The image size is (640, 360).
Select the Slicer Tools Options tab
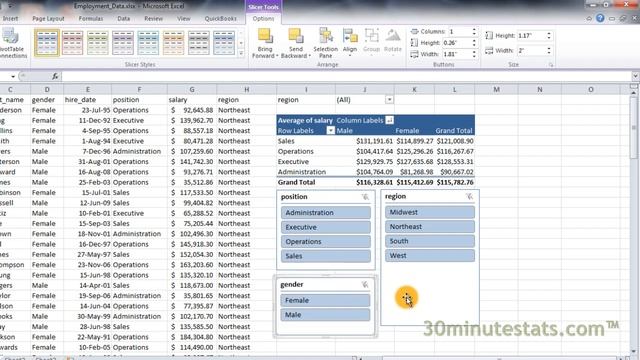tap(263, 19)
